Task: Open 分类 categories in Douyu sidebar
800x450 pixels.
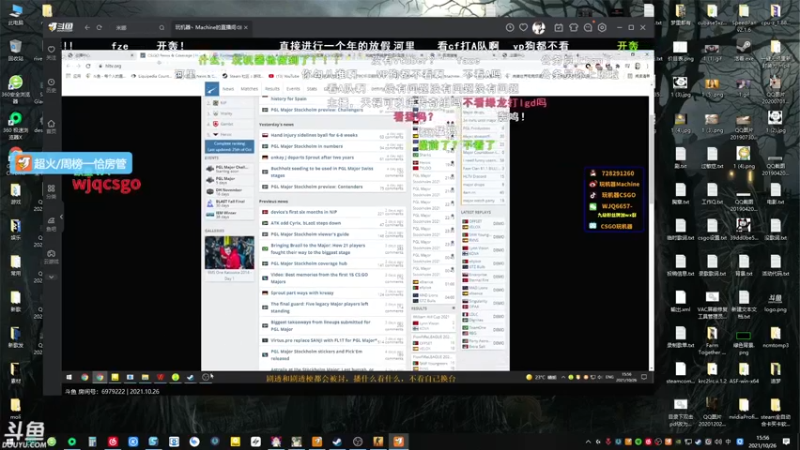Action: pos(52,191)
